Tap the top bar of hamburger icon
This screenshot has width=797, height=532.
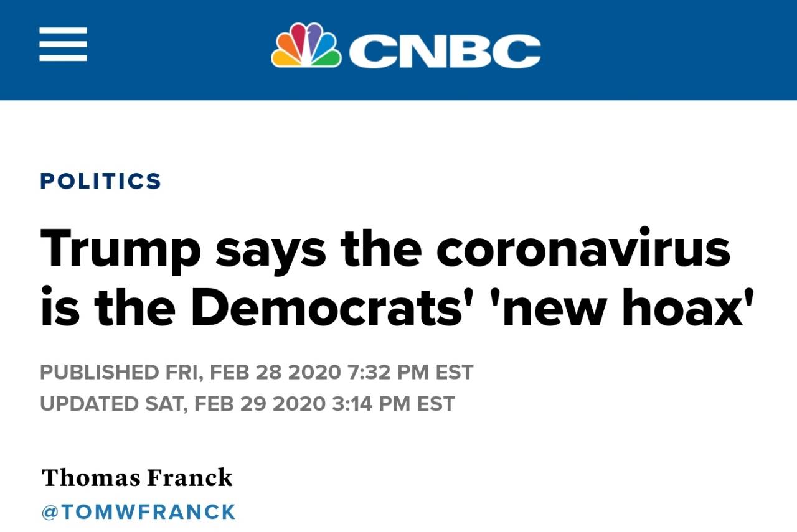tap(63, 29)
